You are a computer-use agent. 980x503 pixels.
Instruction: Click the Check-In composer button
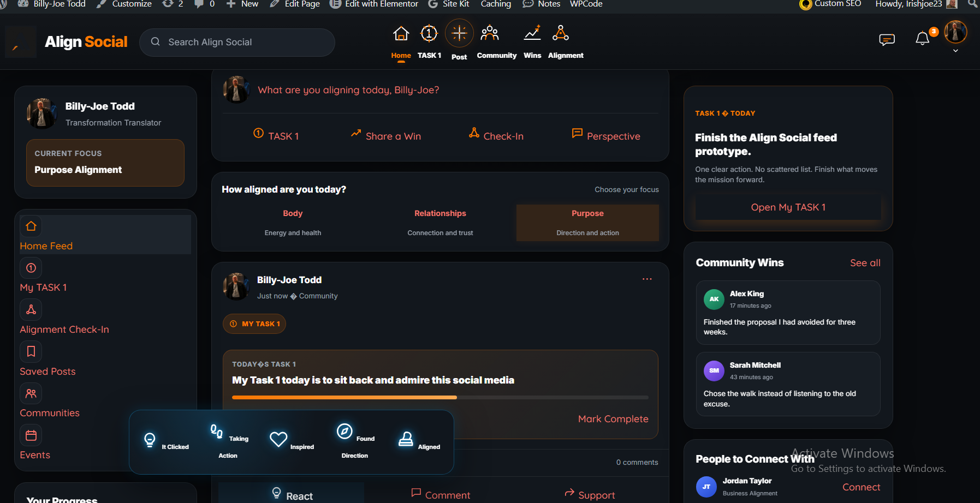pyautogui.click(x=496, y=136)
